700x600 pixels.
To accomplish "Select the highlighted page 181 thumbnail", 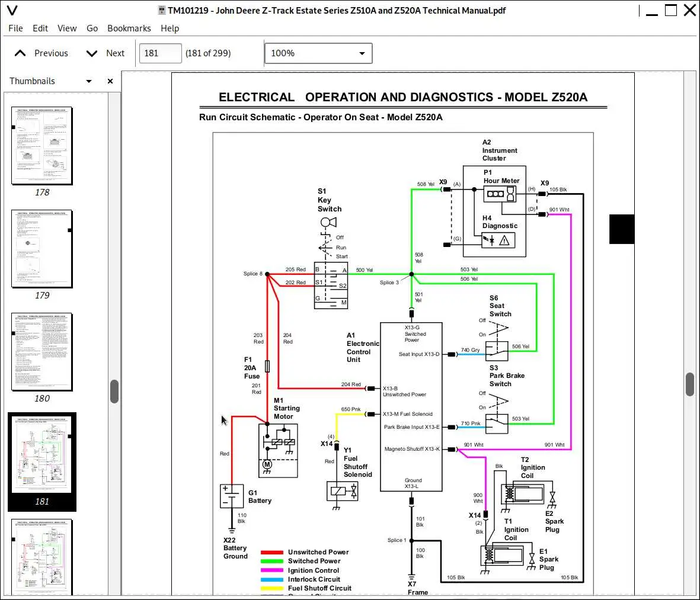I will click(x=42, y=455).
